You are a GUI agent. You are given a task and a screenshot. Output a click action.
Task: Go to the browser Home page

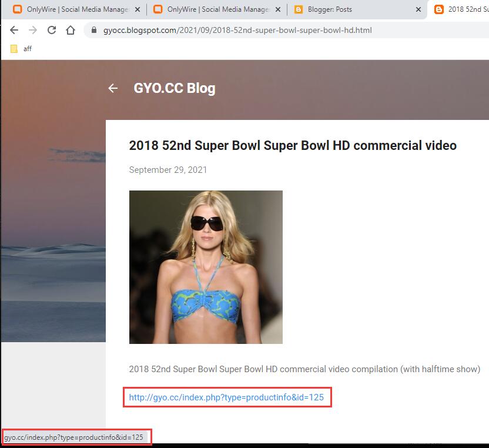coord(71,30)
